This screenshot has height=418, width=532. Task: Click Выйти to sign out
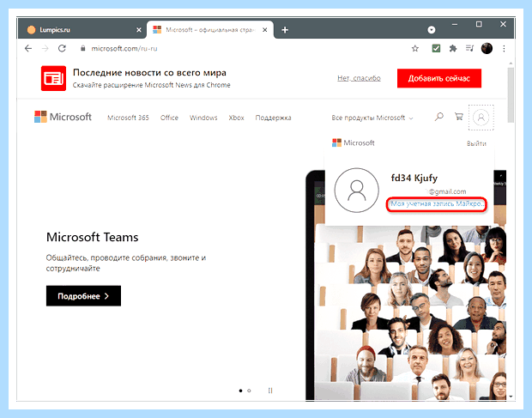pos(476,143)
